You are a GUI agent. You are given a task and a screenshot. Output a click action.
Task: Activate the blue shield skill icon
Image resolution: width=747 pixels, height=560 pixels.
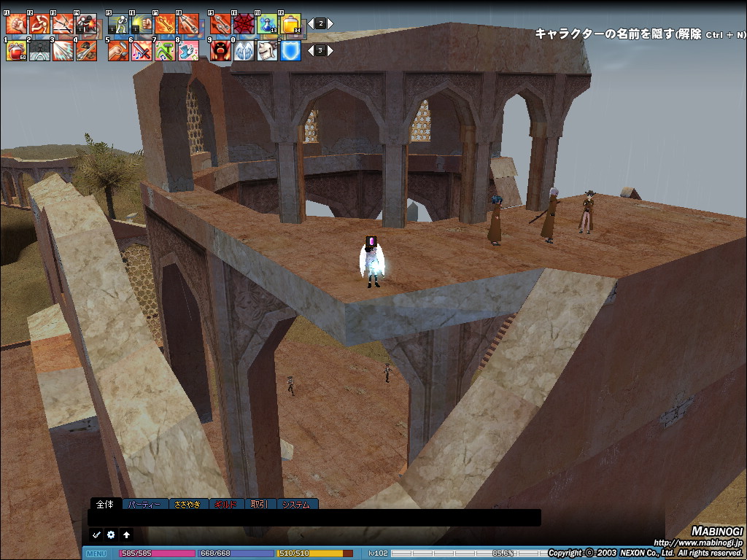(x=291, y=50)
